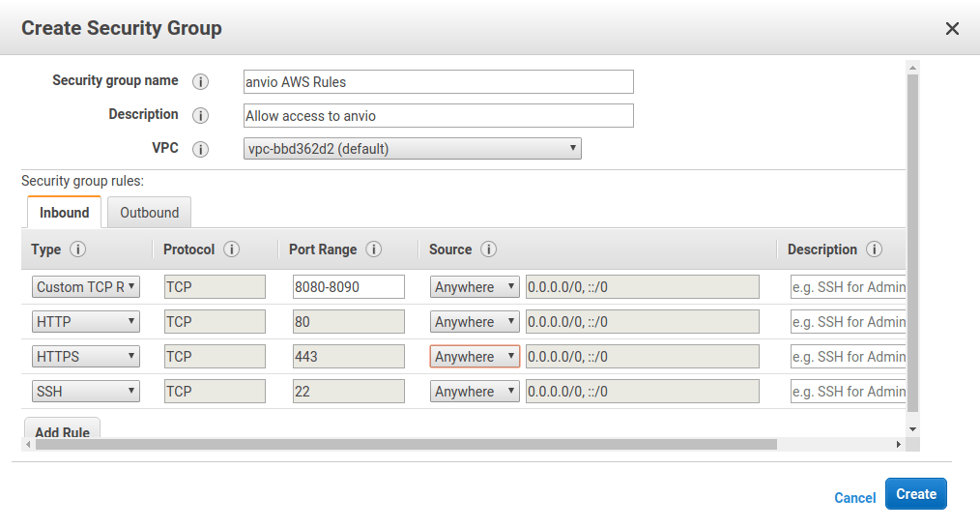Click the Security group name field

[x=438, y=82]
